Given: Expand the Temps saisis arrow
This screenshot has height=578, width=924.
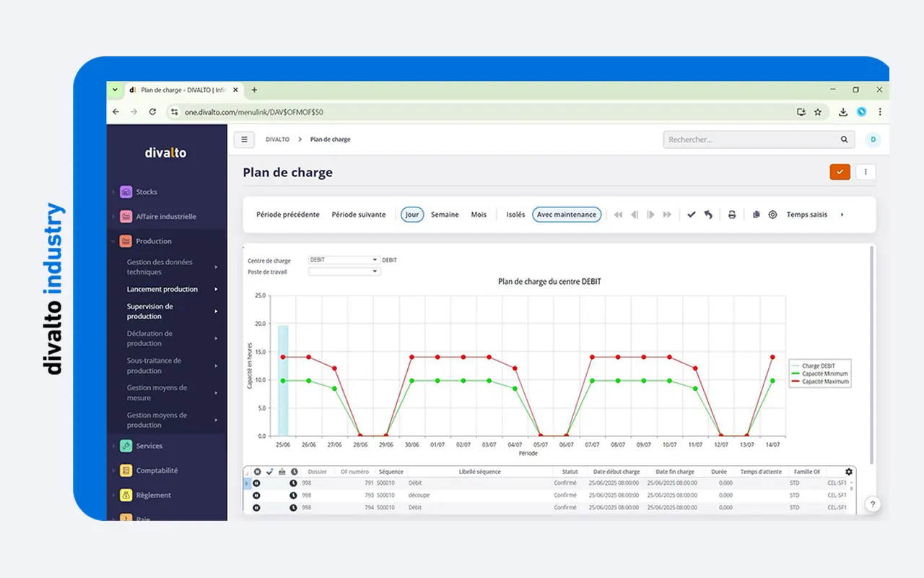Looking at the screenshot, I should pyautogui.click(x=842, y=215).
